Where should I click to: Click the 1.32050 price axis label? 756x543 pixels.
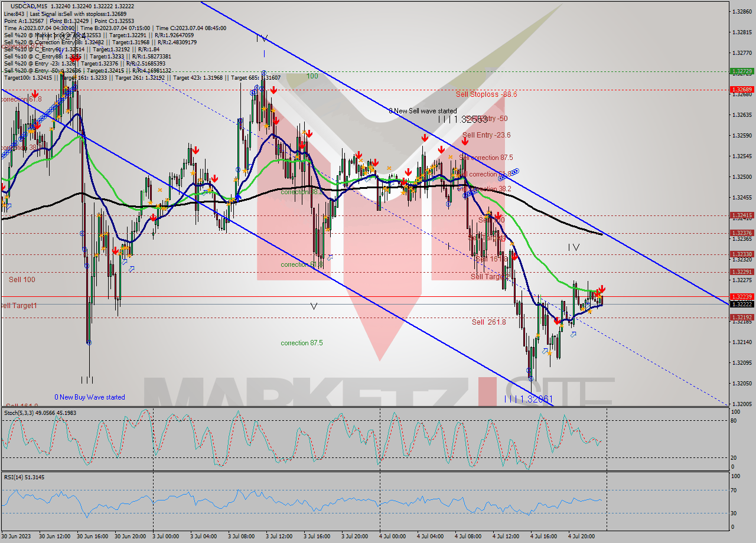point(741,384)
